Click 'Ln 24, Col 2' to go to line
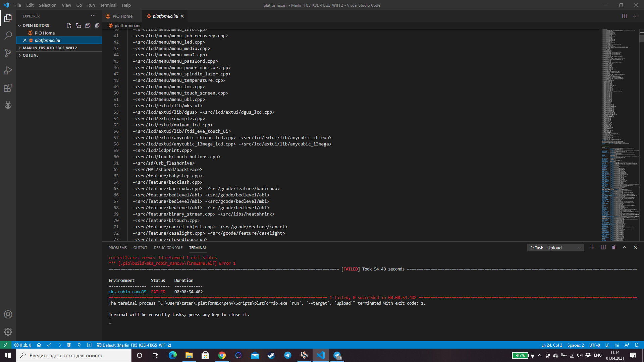 [552, 345]
